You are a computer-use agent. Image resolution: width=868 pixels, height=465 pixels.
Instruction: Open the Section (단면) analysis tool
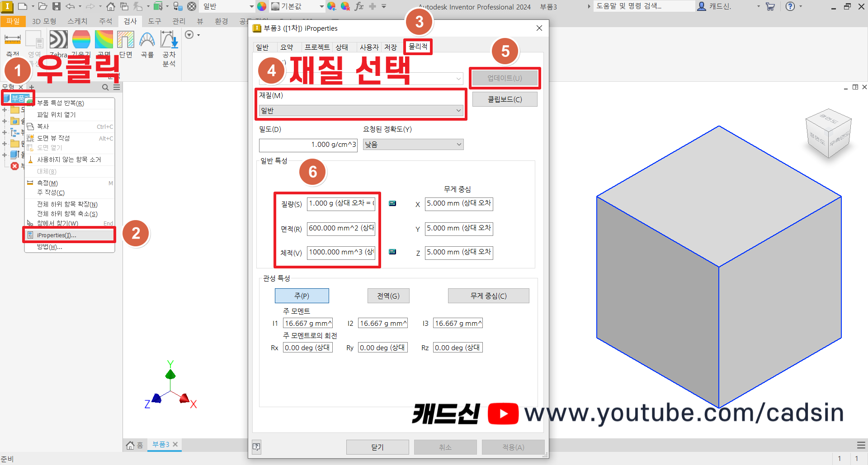pyautogui.click(x=126, y=44)
